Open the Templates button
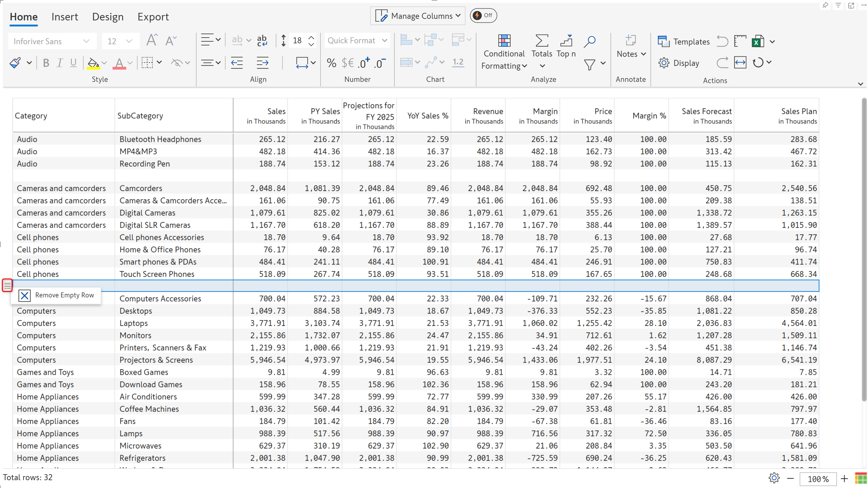 pyautogui.click(x=684, y=41)
